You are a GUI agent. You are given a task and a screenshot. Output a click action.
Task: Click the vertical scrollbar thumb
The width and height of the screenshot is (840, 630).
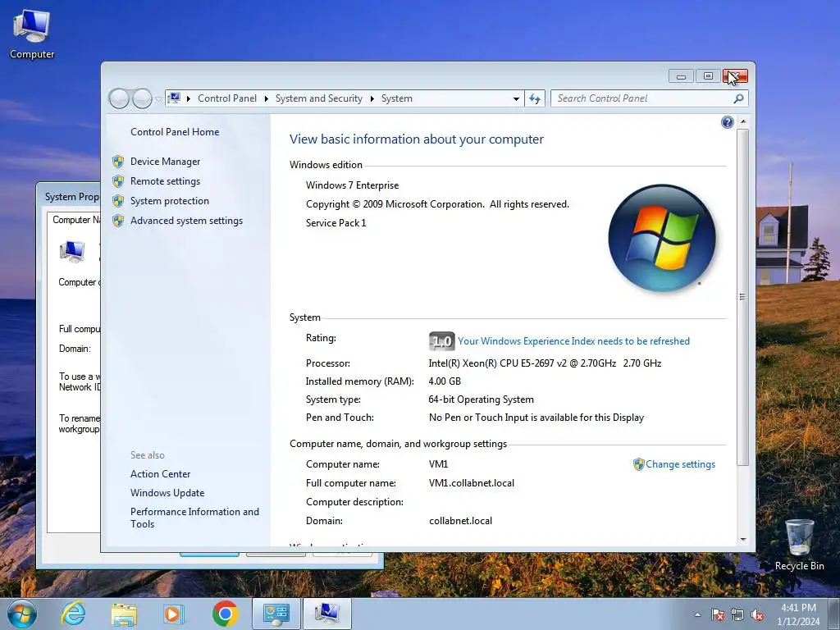point(742,297)
